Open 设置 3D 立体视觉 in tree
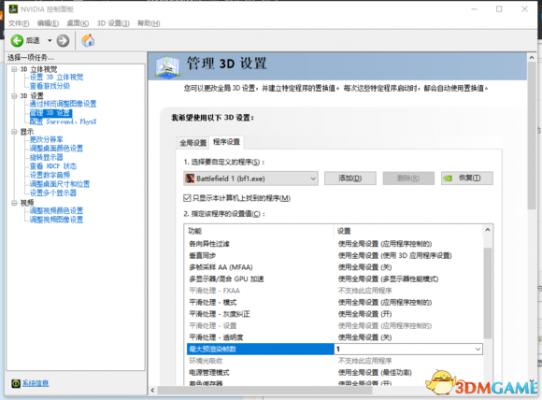This screenshot has height=400, width=542. coord(56,77)
